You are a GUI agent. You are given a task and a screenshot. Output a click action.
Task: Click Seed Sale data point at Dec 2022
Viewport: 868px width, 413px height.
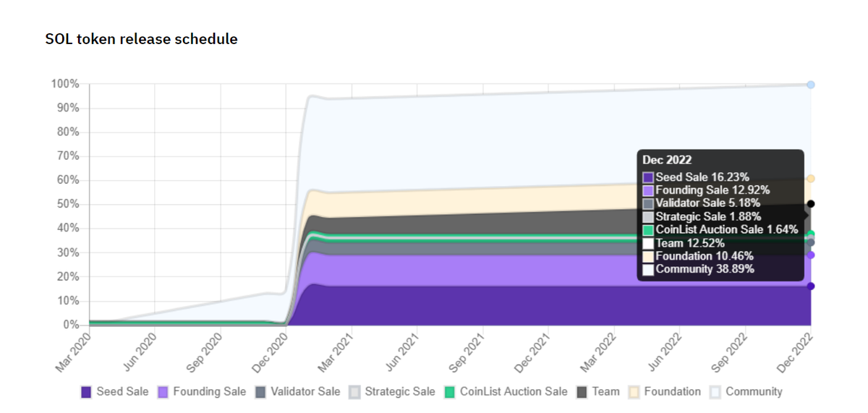[x=811, y=286]
